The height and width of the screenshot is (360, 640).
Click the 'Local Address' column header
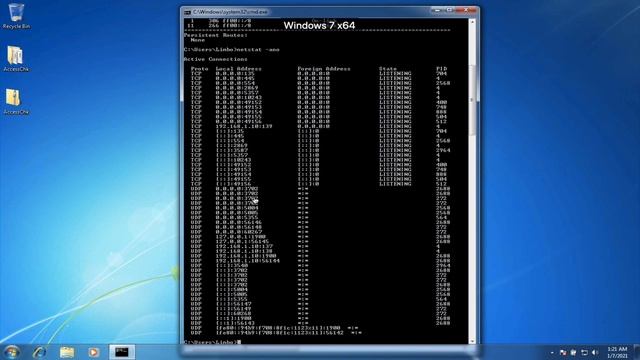(239, 69)
